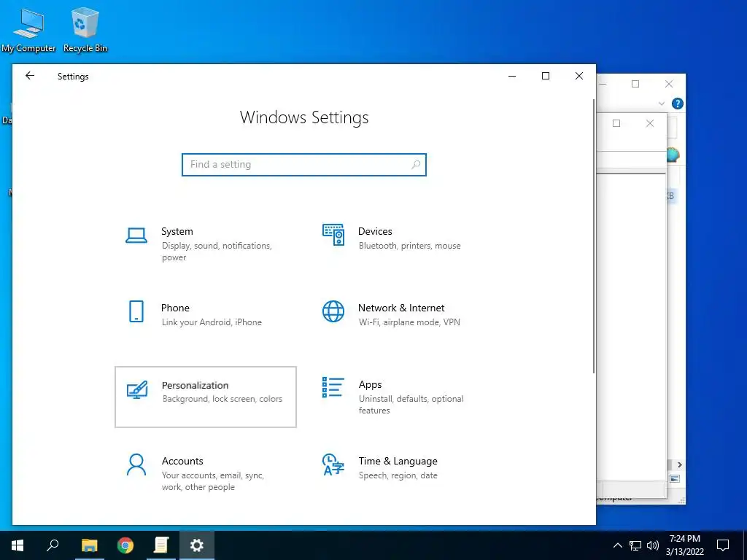
Task: Click the Personalization paintbrush icon
Action: [137, 389]
